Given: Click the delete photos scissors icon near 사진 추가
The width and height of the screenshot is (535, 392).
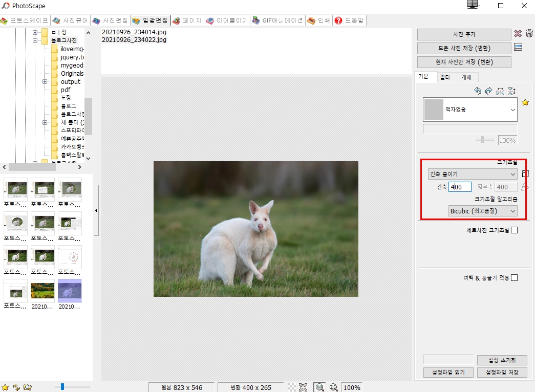Looking at the screenshot, I should tap(519, 34).
